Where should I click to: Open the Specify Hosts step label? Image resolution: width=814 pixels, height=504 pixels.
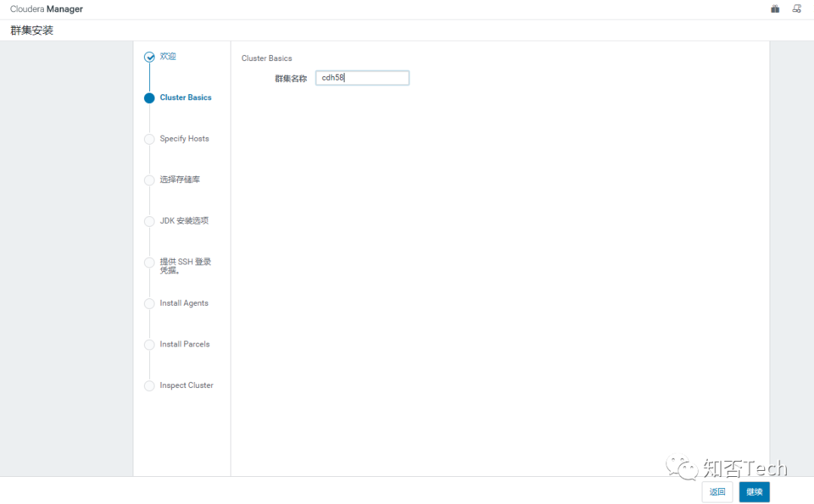[x=185, y=139]
